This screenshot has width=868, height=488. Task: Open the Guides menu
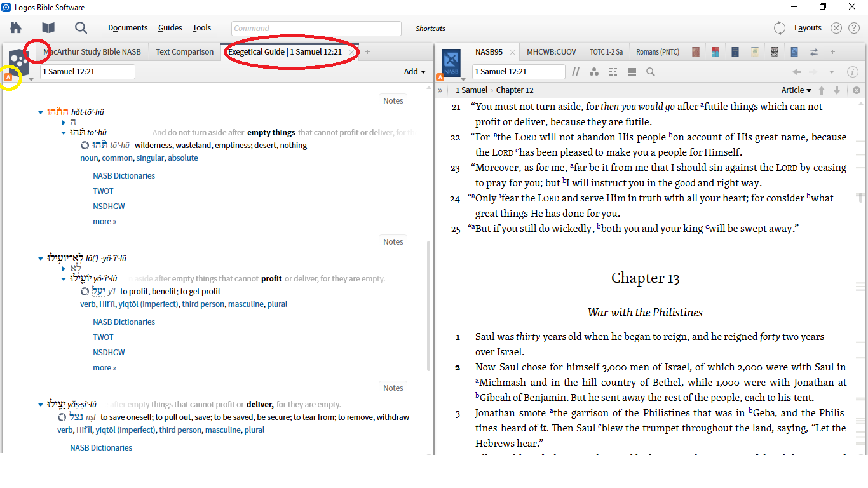pyautogui.click(x=170, y=28)
